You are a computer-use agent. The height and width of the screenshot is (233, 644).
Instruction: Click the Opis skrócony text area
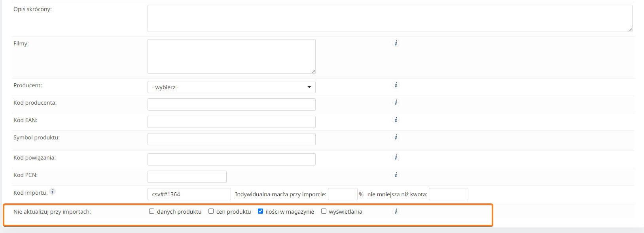[x=390, y=18]
